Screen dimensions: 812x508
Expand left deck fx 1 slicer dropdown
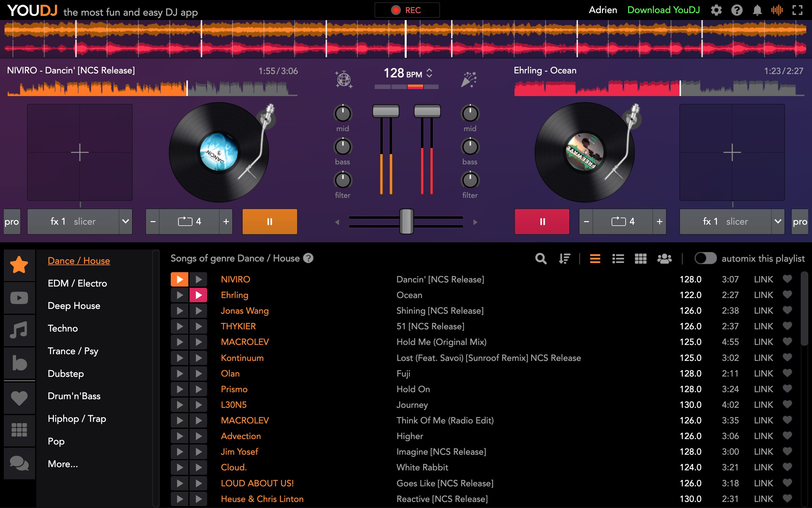click(x=125, y=221)
